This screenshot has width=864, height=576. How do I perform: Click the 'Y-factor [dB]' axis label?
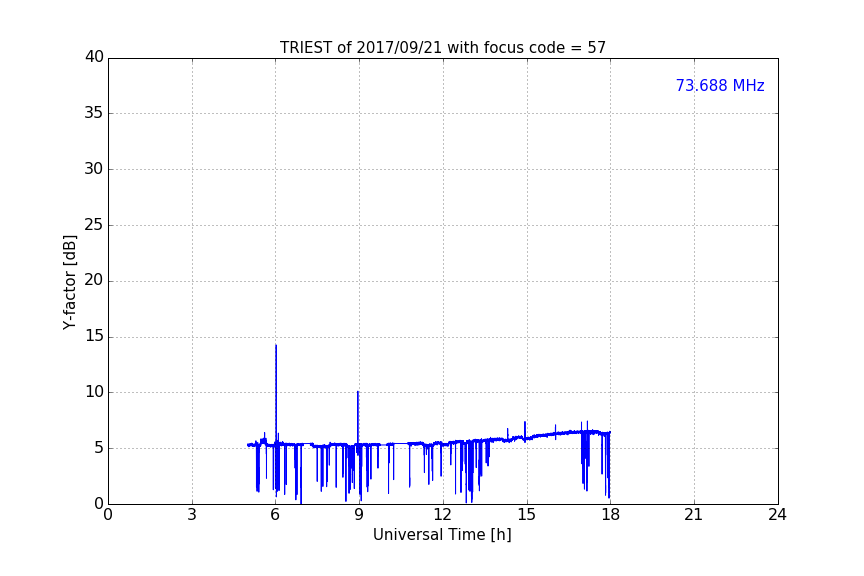tap(69, 282)
